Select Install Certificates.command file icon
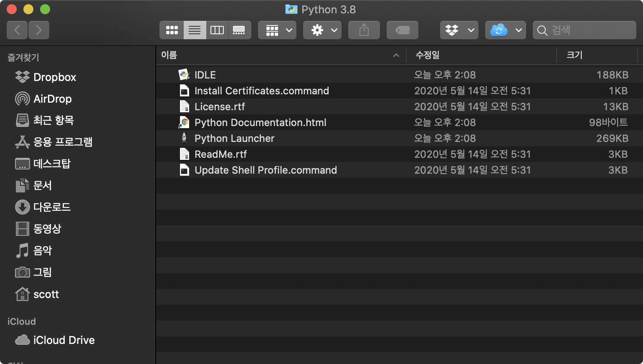Viewport: 643px width, 364px height. (x=184, y=91)
